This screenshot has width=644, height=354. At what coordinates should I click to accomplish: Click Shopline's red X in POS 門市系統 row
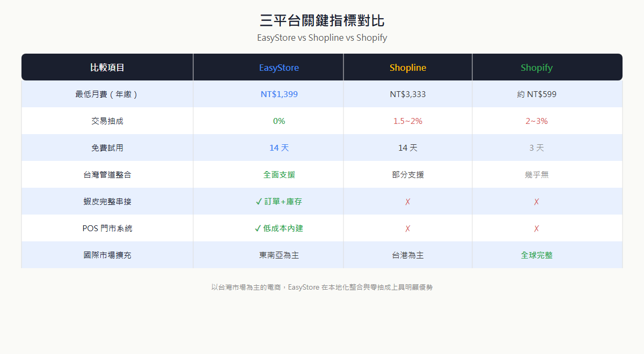pyautogui.click(x=408, y=228)
